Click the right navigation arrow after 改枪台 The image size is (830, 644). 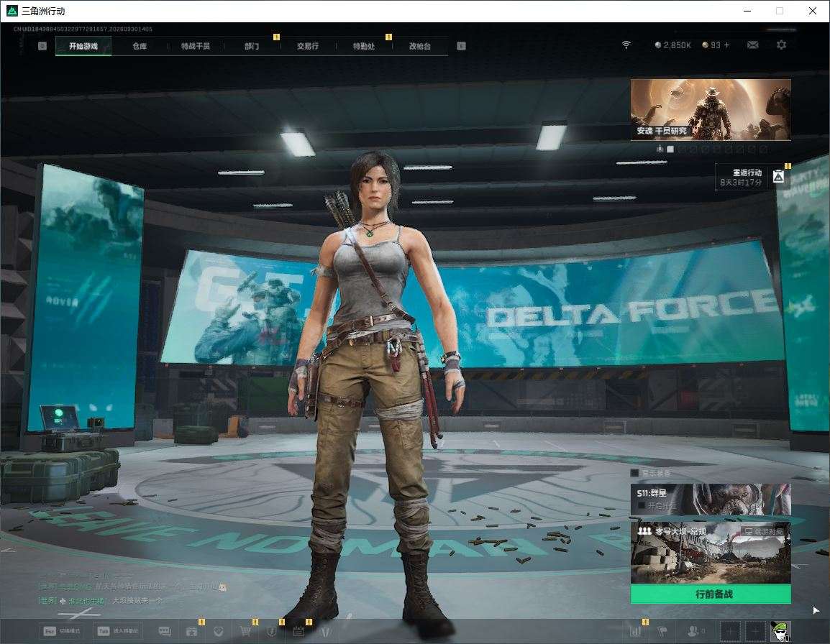point(461,46)
